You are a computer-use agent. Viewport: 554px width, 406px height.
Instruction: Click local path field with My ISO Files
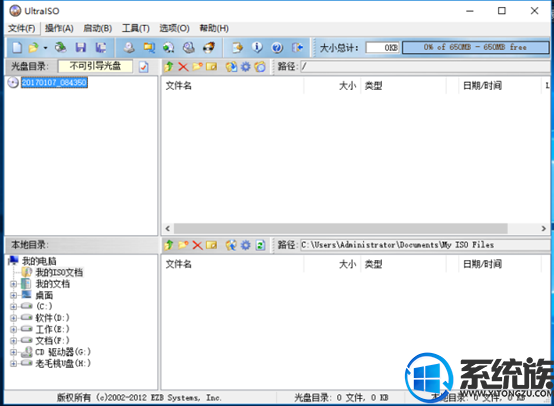425,245
